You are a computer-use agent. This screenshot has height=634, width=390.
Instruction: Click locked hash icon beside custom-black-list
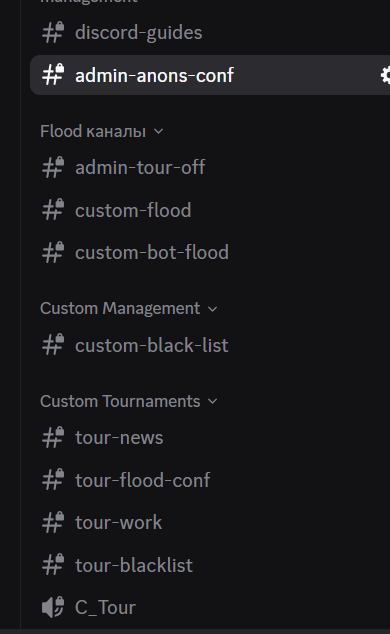[53, 344]
